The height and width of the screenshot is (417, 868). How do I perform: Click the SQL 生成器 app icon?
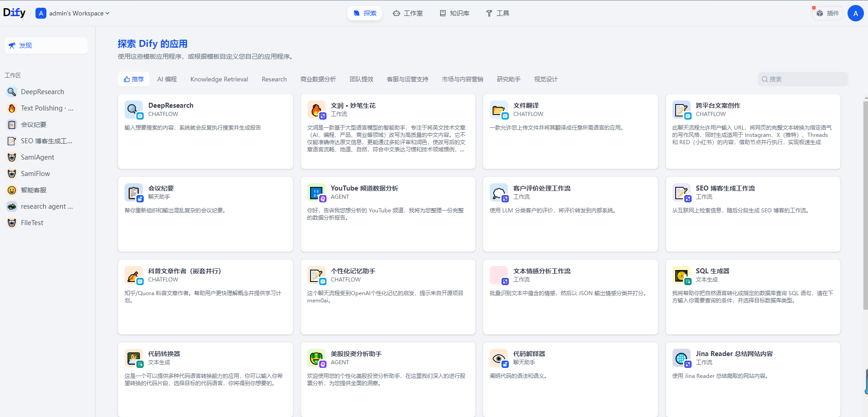pos(681,275)
